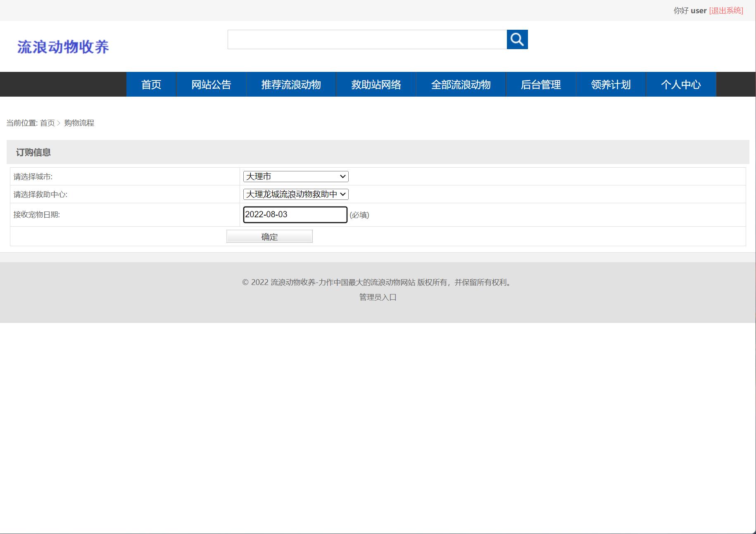Click the search magnifier icon
The width and height of the screenshot is (756, 534).
517,40
